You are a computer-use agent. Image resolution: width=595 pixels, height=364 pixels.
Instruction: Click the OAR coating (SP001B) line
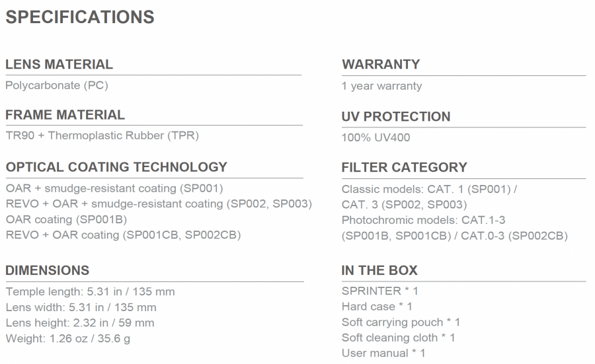(x=66, y=219)
